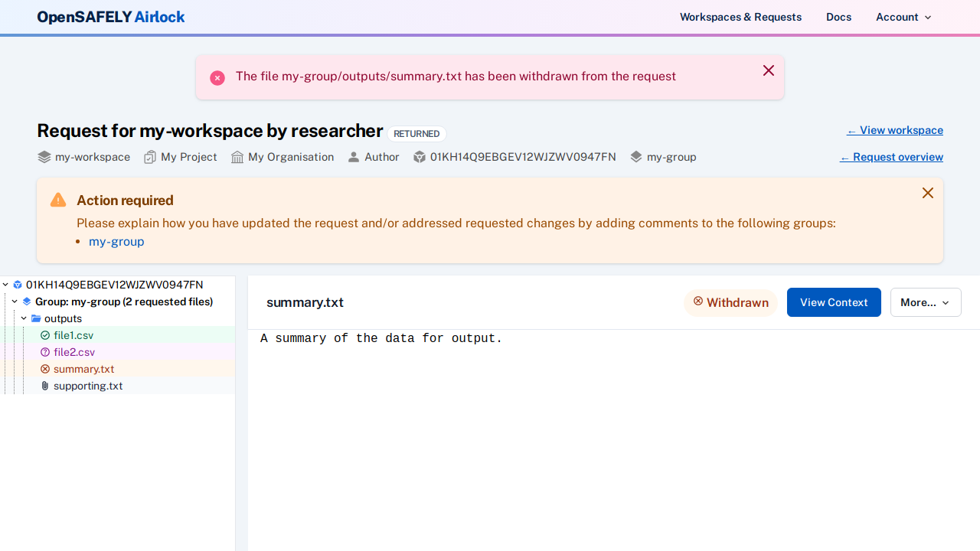
Task: Select supporting.txt in the file tree
Action: tap(88, 386)
